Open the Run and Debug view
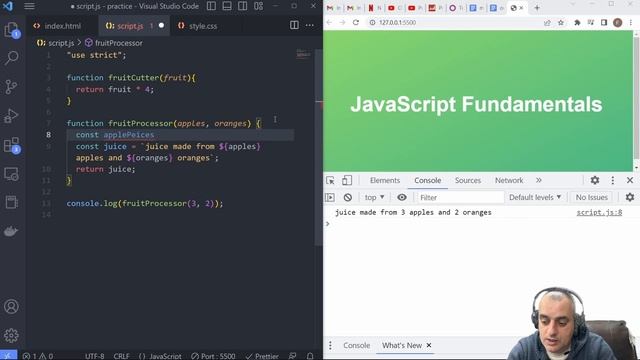 click(x=11, y=116)
